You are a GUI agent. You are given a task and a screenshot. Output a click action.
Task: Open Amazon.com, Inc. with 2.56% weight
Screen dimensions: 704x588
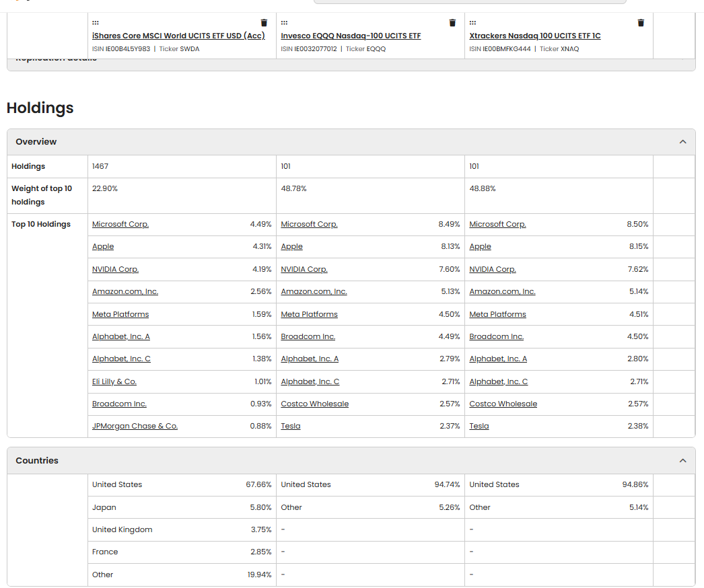coord(125,292)
